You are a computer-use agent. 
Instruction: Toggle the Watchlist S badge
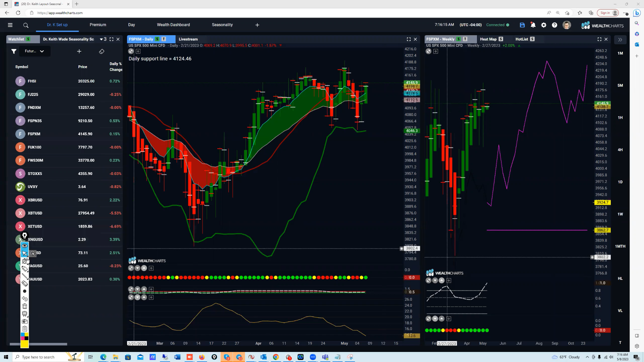tap(28, 39)
